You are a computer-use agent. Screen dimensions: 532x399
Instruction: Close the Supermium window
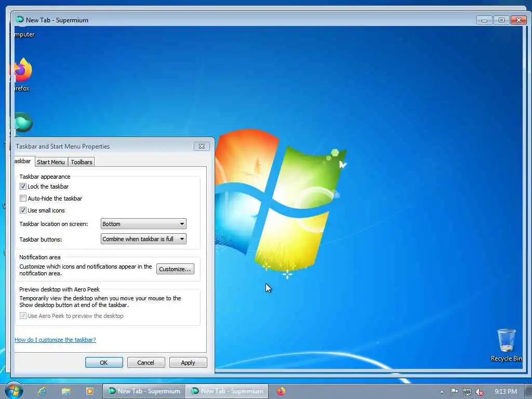tap(518, 20)
